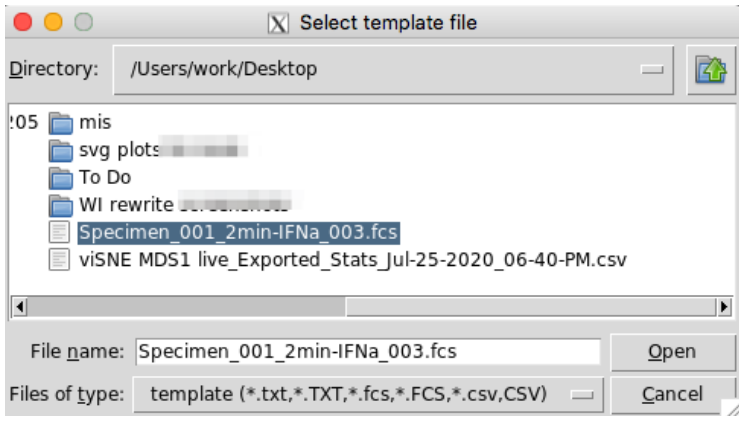Focus the File name text field
The height and width of the screenshot is (424, 745).
tap(368, 352)
